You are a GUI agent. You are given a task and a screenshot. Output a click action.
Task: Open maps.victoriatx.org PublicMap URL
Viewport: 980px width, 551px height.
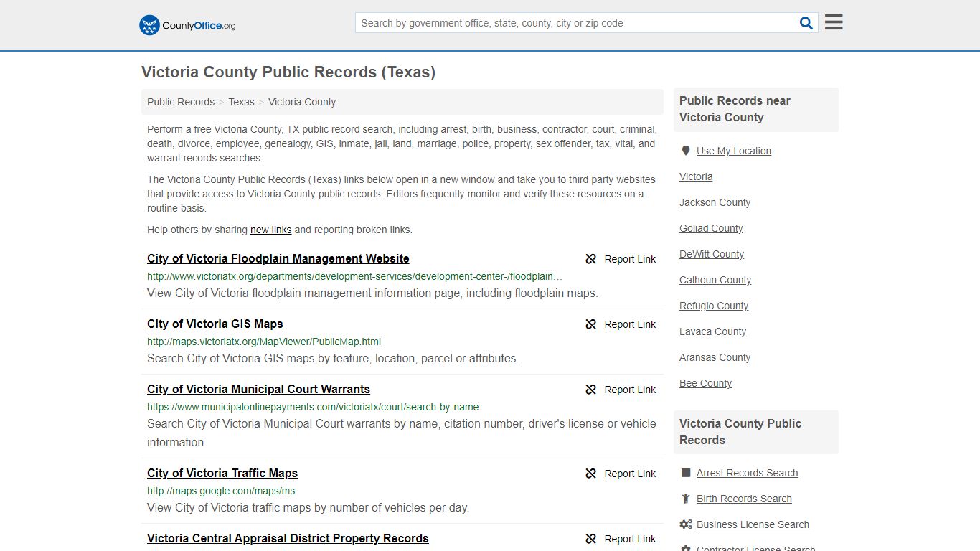[x=264, y=342]
